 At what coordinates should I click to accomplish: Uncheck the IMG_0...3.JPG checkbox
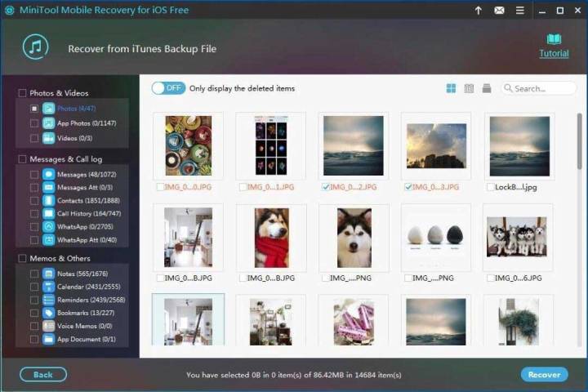[x=408, y=187]
